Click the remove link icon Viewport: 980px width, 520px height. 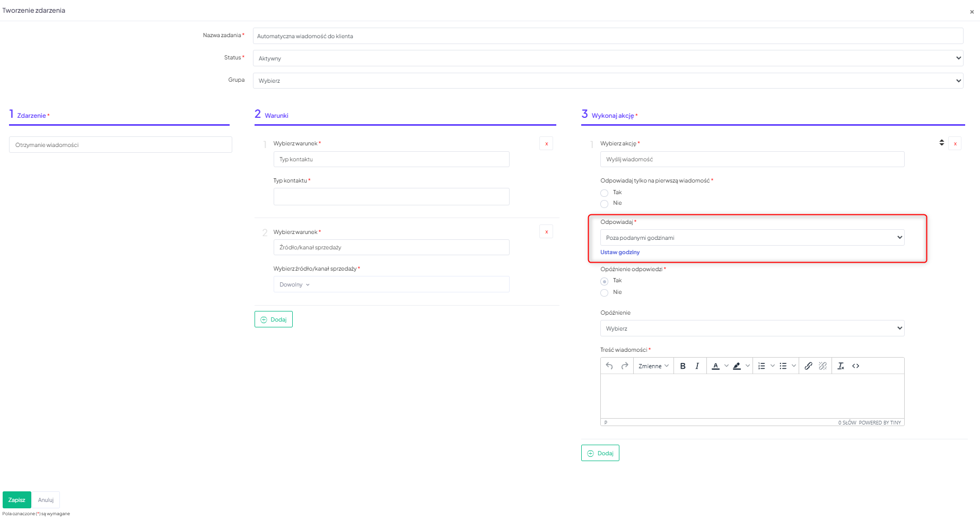click(822, 366)
